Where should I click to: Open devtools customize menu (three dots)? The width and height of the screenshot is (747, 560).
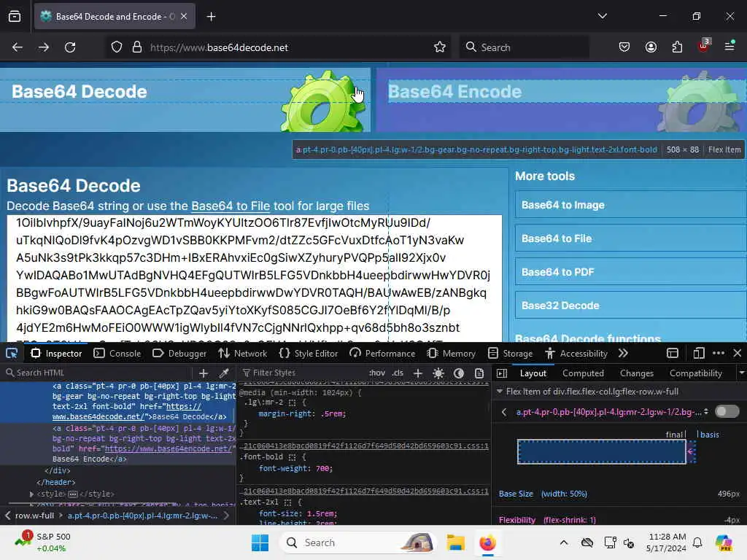[x=719, y=354]
